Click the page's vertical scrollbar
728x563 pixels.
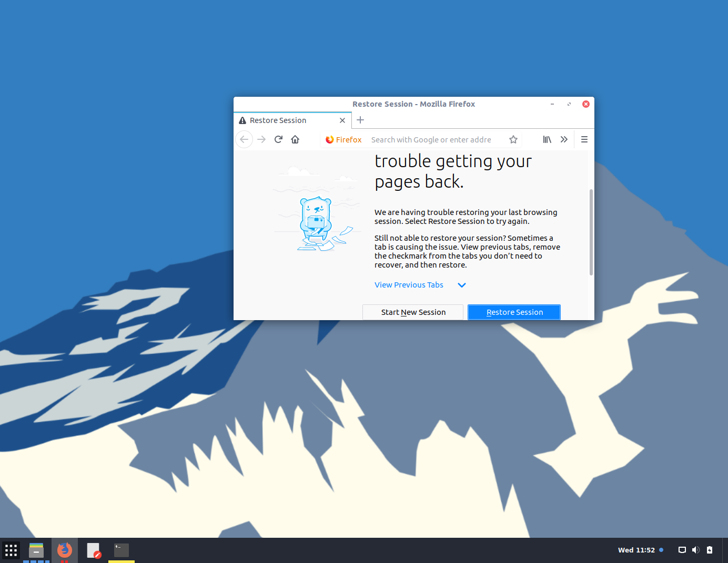point(591,231)
